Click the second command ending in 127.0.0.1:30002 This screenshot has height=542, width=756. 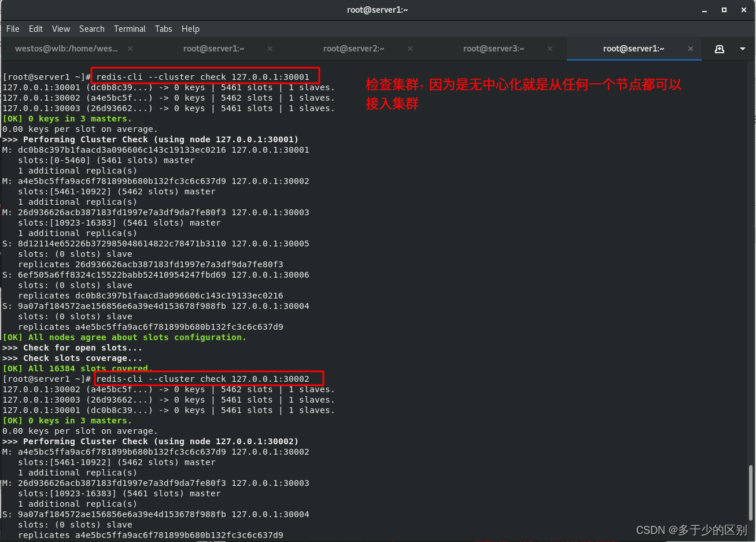point(203,379)
